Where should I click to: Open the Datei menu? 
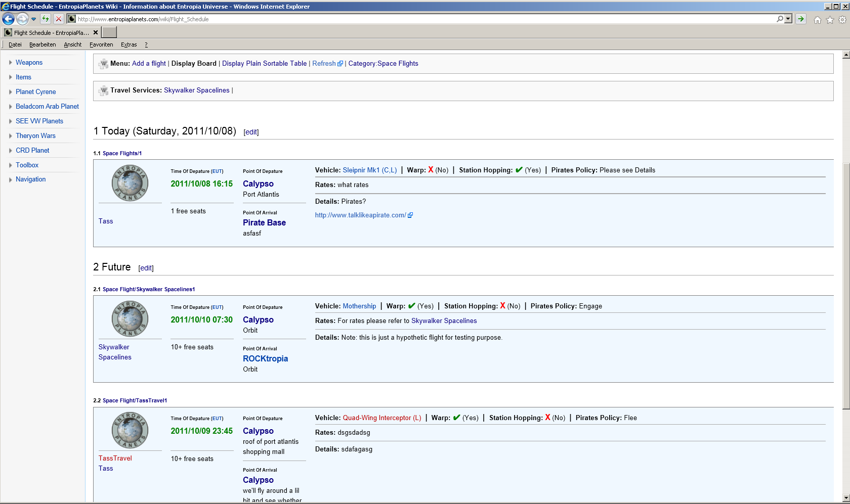15,44
